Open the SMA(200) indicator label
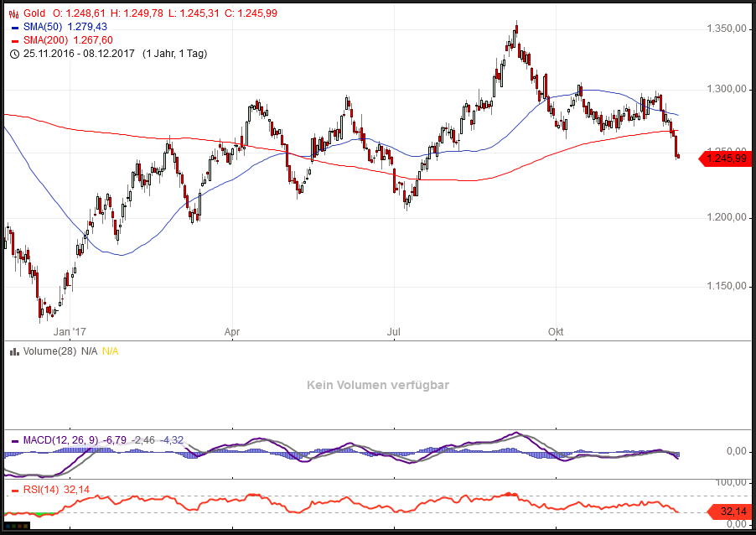The height and width of the screenshot is (535, 756). [x=45, y=40]
